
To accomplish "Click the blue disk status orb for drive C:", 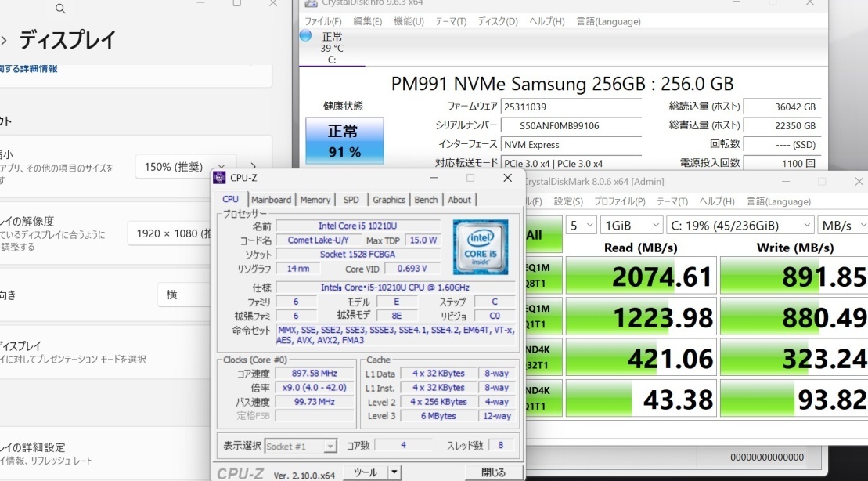I will [306, 36].
